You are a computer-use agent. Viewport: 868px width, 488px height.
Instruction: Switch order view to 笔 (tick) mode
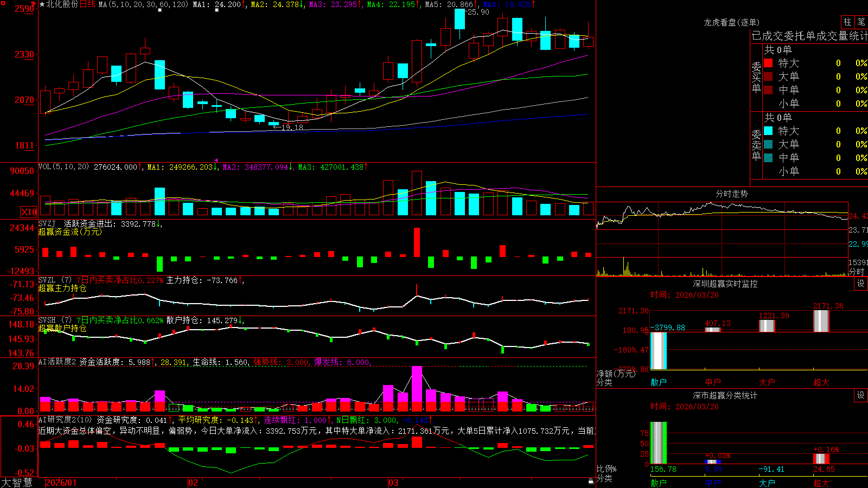[x=861, y=22]
